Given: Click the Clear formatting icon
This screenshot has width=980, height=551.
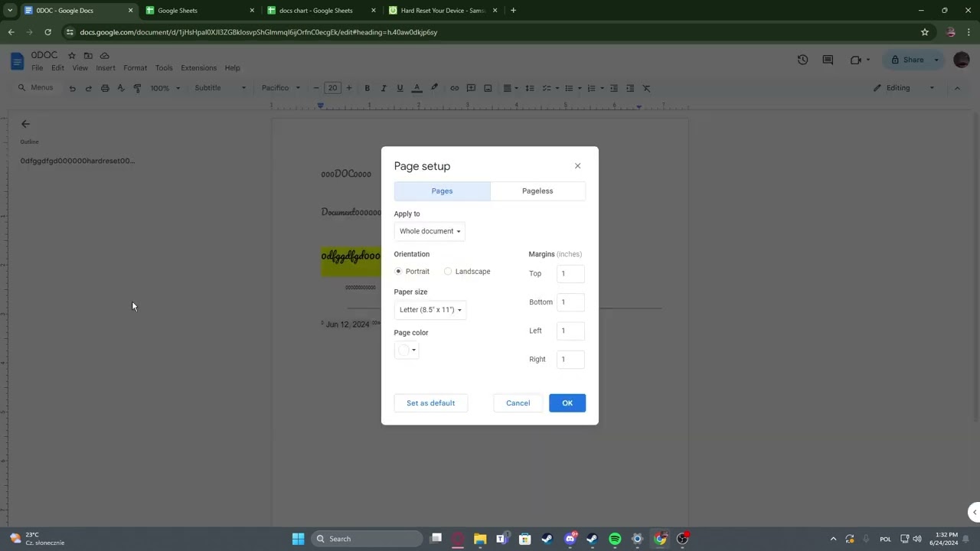Looking at the screenshot, I should pos(646,88).
